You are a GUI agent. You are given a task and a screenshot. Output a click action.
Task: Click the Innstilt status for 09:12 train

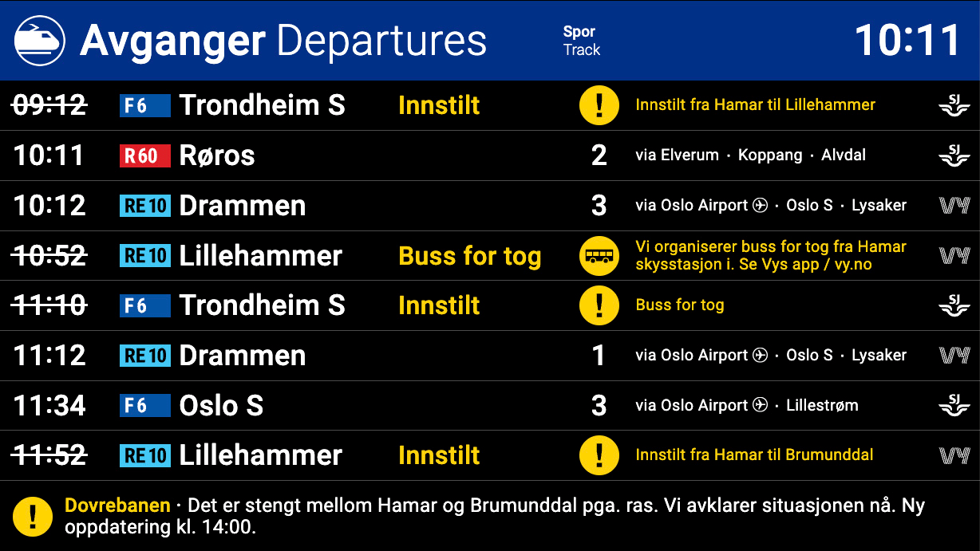[x=439, y=105]
